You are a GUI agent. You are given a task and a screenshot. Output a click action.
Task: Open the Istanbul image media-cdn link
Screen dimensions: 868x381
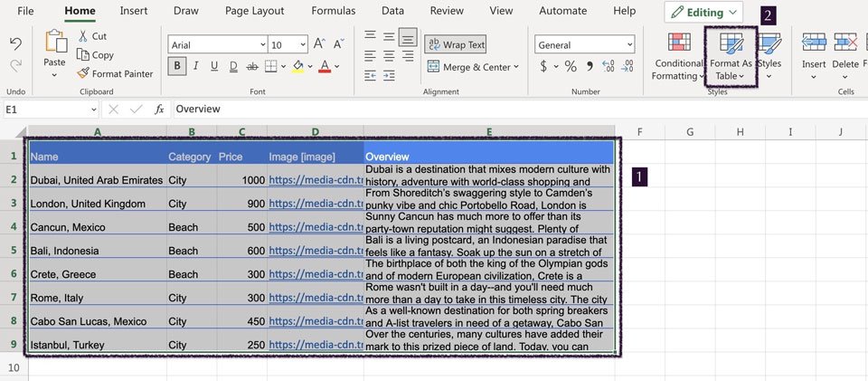(316, 345)
